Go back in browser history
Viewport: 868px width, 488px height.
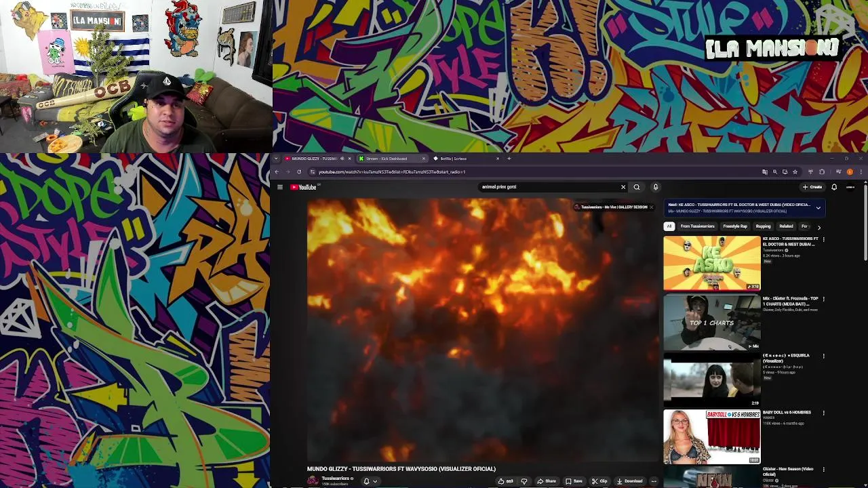pyautogui.click(x=276, y=171)
